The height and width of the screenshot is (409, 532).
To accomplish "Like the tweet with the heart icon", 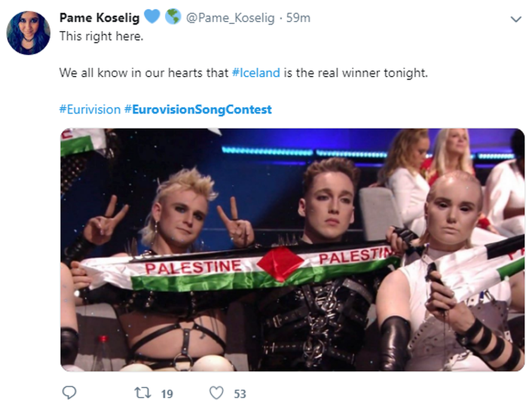I will click(x=217, y=393).
